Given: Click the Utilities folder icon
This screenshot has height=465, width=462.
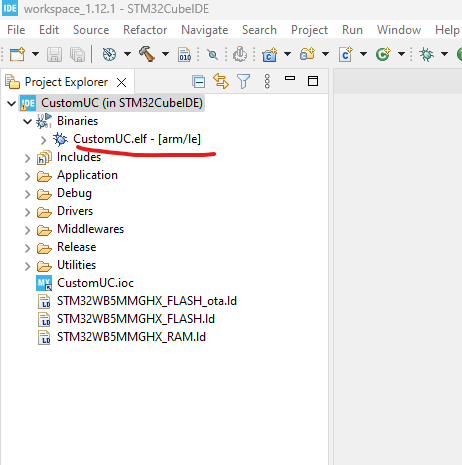Looking at the screenshot, I should coord(44,266).
